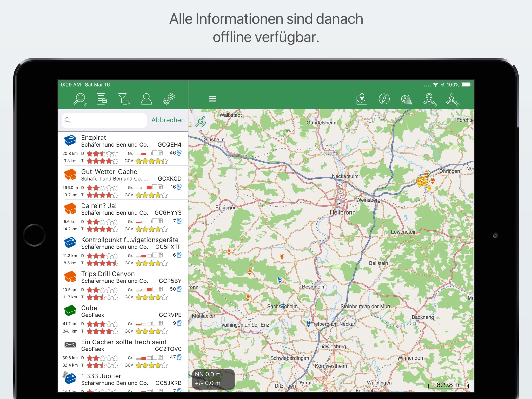Select GC code GCXKCD
Viewport: 532px width, 399px height.
tap(170, 179)
